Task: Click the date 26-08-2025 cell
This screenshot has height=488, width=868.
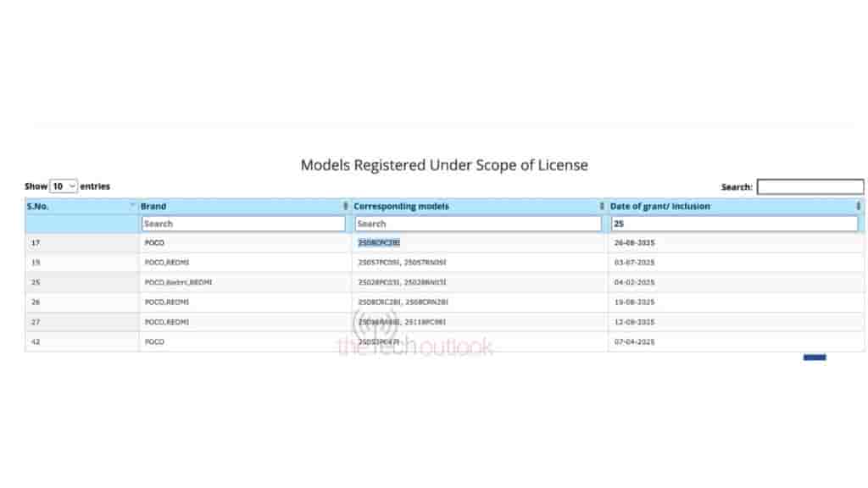Action: tap(636, 243)
